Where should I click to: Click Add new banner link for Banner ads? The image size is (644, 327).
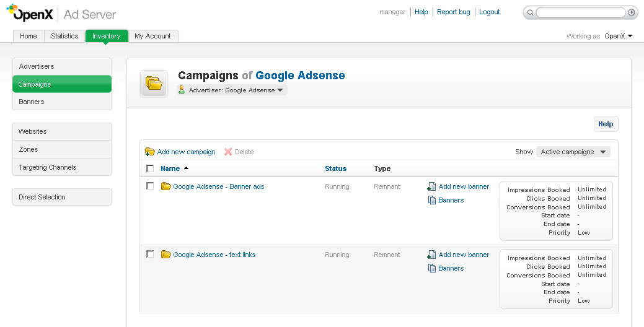(464, 186)
